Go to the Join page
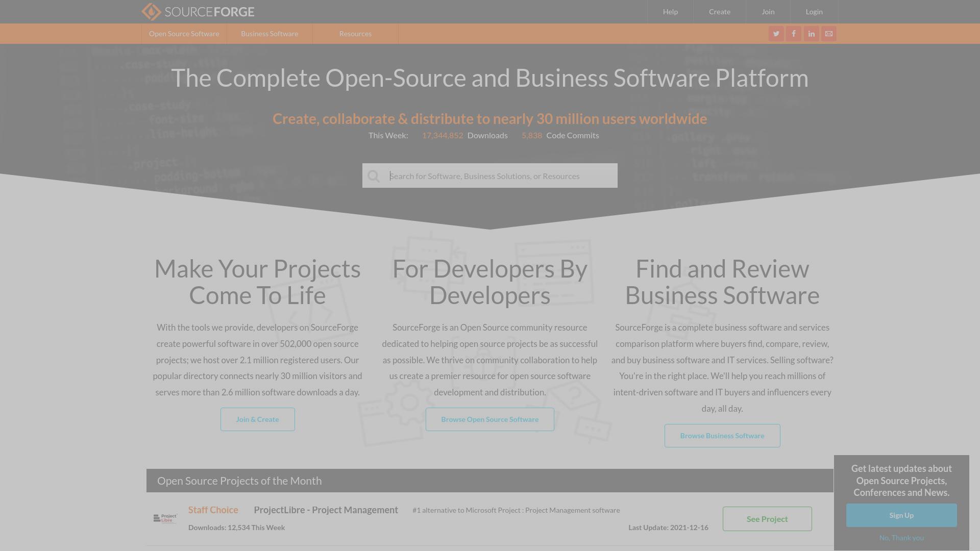This screenshot has height=551, width=980. coord(768,12)
